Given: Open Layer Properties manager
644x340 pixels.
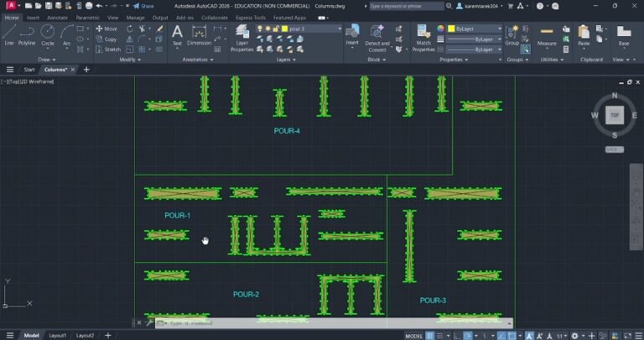Looking at the screenshot, I should pyautogui.click(x=241, y=38).
